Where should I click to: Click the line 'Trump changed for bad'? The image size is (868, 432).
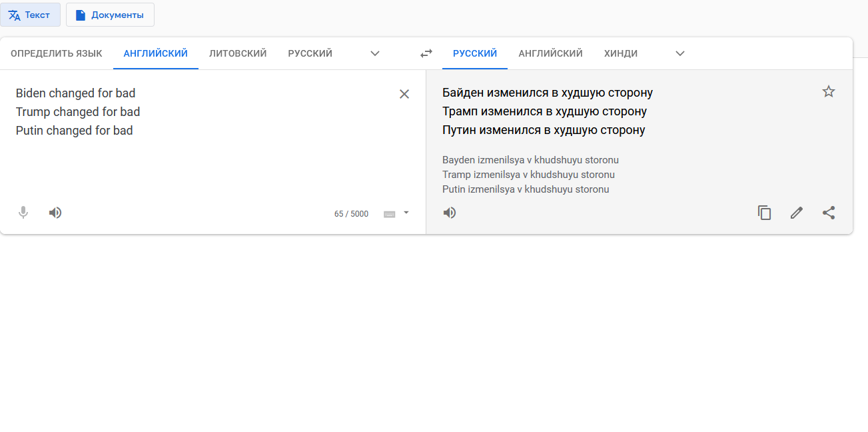[78, 112]
